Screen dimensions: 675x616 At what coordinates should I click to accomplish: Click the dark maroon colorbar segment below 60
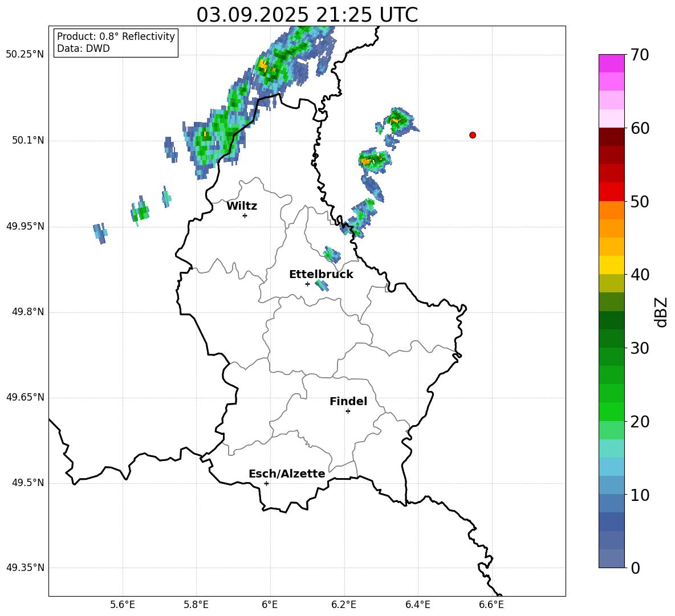(611, 137)
